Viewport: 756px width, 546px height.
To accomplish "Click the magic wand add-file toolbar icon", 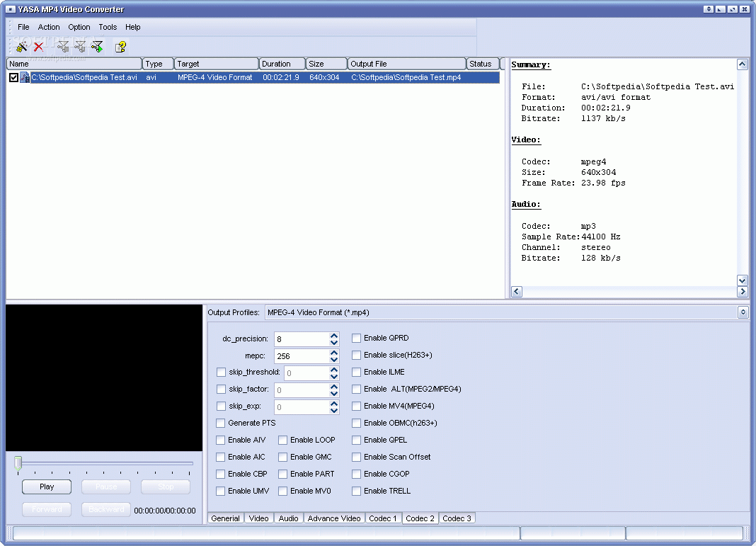I will tap(22, 46).
